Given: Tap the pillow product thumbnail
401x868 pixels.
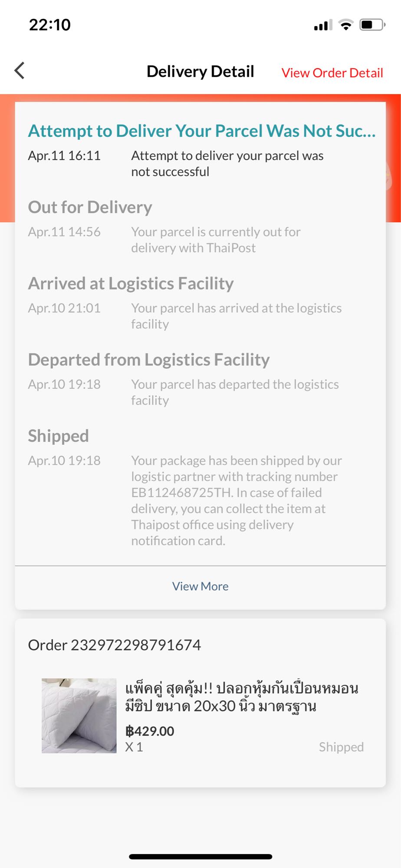Looking at the screenshot, I should 79,716.
